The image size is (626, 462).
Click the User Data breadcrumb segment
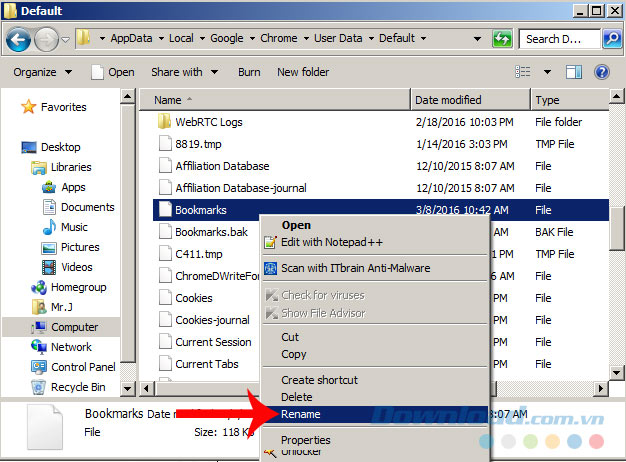click(337, 38)
